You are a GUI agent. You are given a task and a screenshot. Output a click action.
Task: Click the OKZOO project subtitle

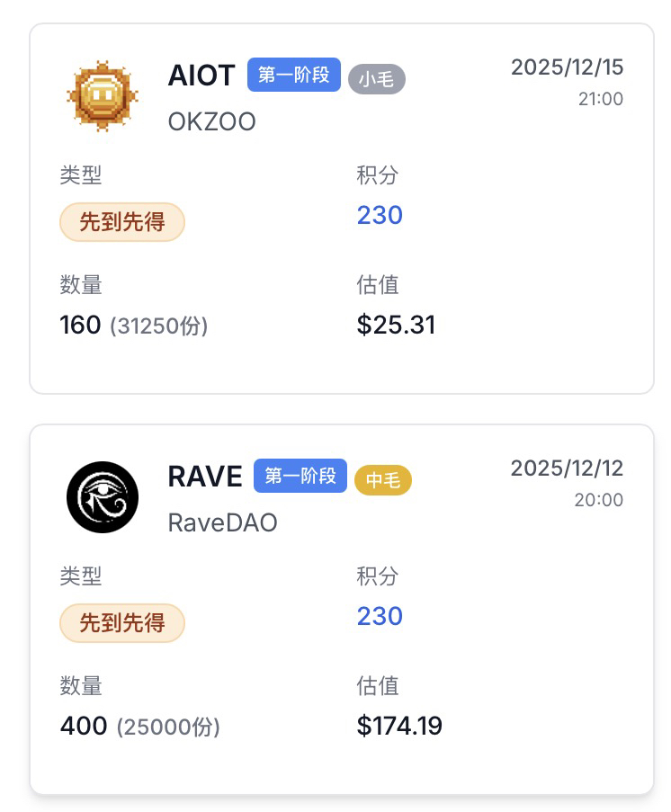(x=211, y=121)
